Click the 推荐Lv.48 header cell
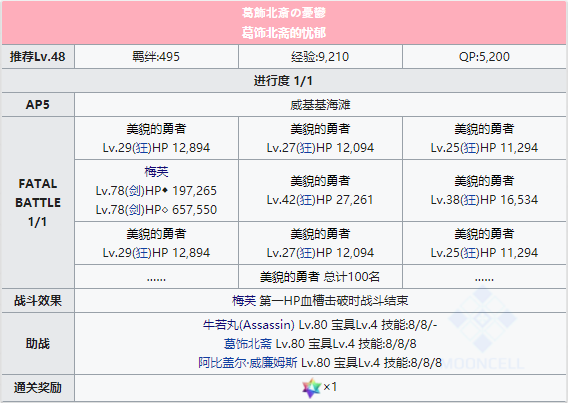The height and width of the screenshot is (403, 568). (x=38, y=56)
